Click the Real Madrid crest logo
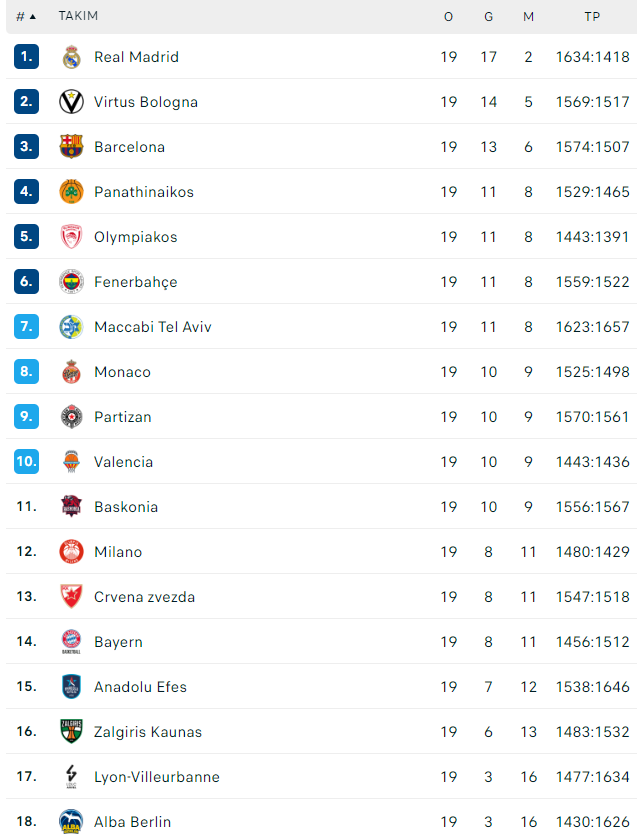The width and height of the screenshot is (637, 837). pyautogui.click(x=71, y=57)
